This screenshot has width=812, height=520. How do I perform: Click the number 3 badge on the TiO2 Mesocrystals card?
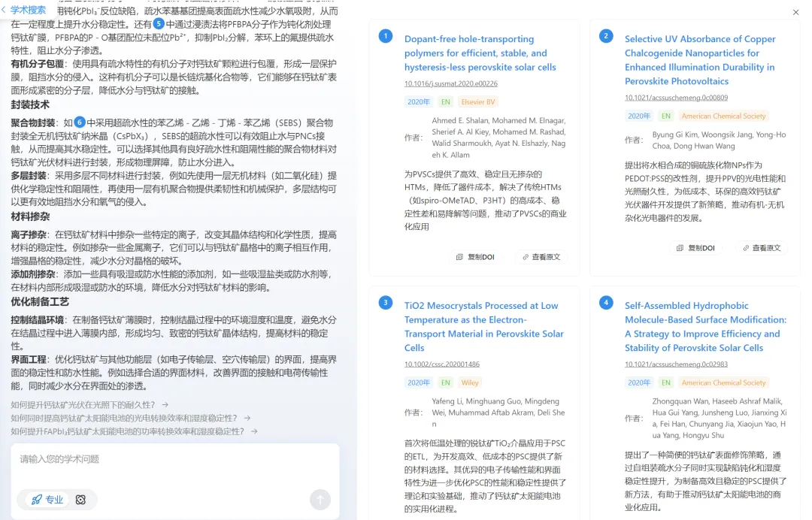(386, 303)
